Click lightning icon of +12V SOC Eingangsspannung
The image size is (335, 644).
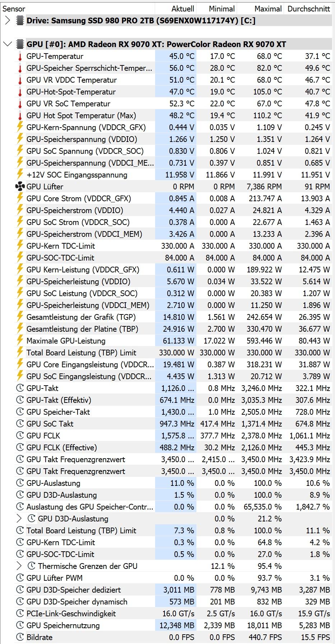pyautogui.click(x=20, y=174)
